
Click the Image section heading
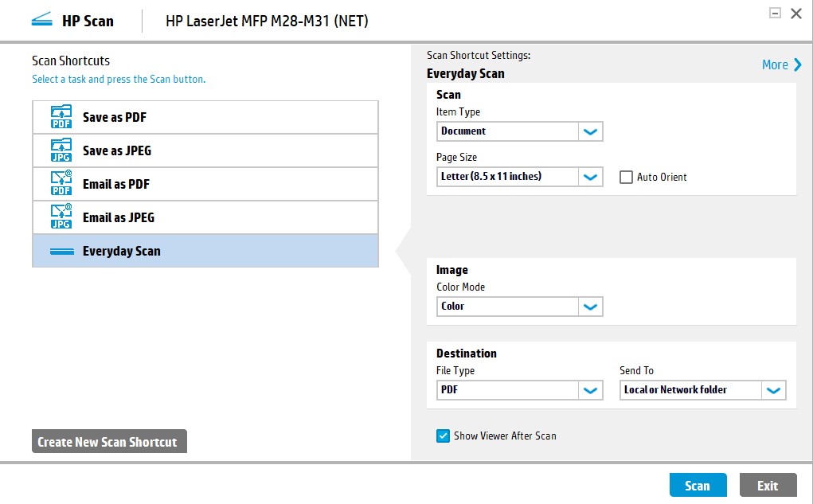pos(452,270)
